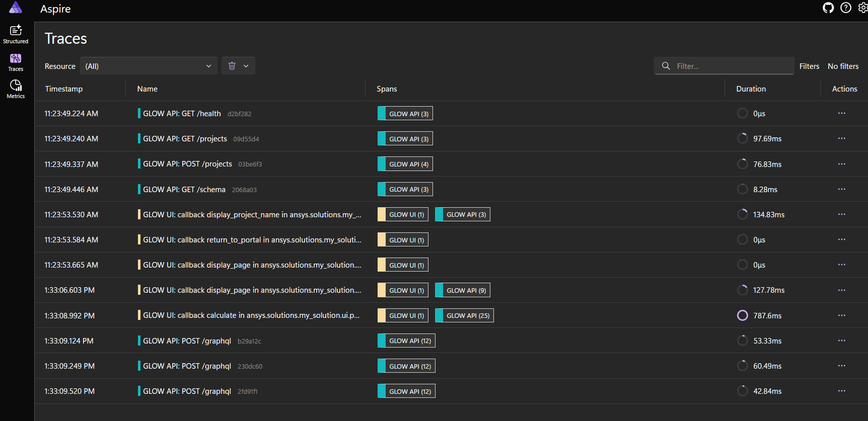Expand the clear traces dropdown arrow
Screen dimensions: 868x421
click(x=246, y=66)
